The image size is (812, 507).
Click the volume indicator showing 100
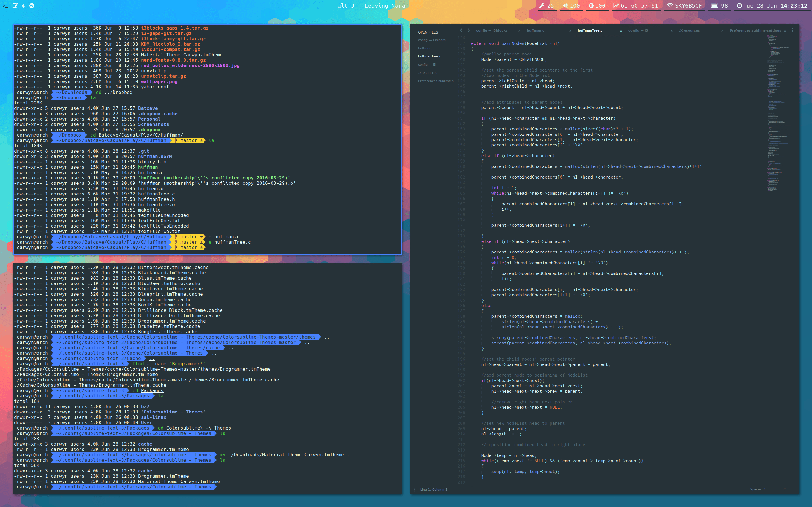[x=571, y=6]
